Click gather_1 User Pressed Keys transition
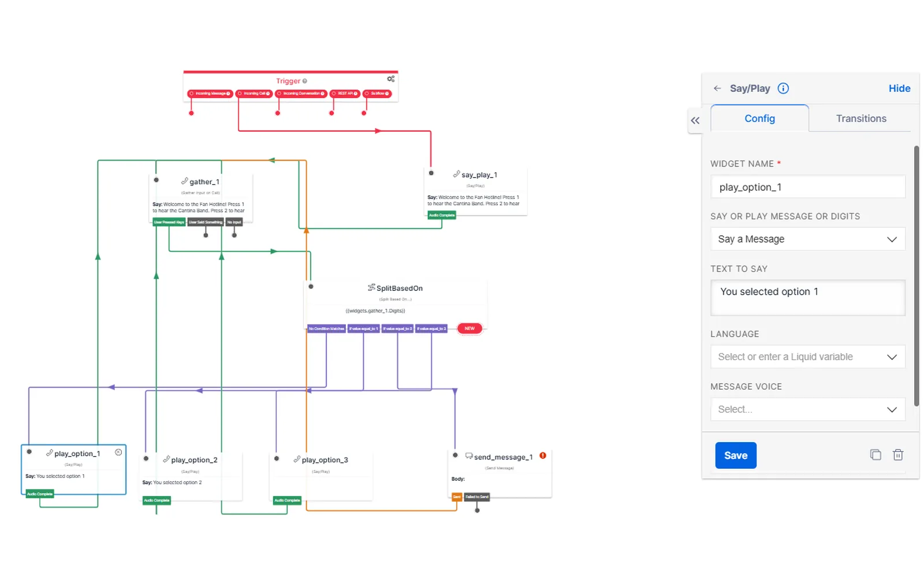 pos(169,222)
